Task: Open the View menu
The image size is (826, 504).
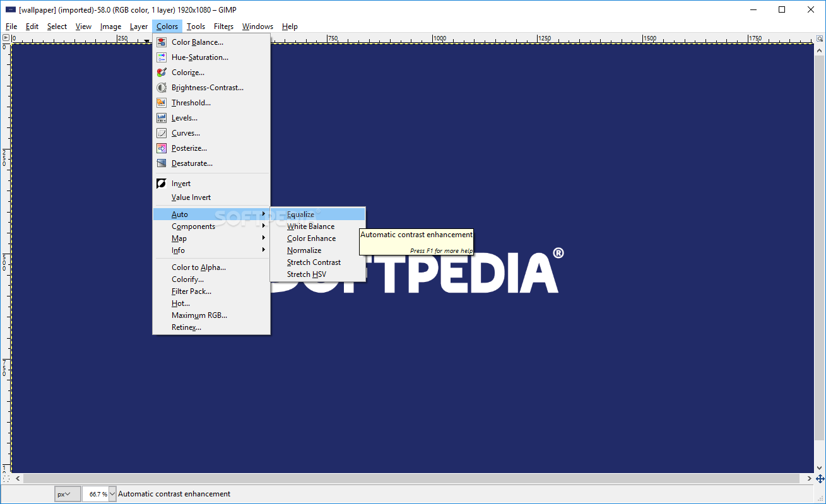Action: tap(83, 26)
